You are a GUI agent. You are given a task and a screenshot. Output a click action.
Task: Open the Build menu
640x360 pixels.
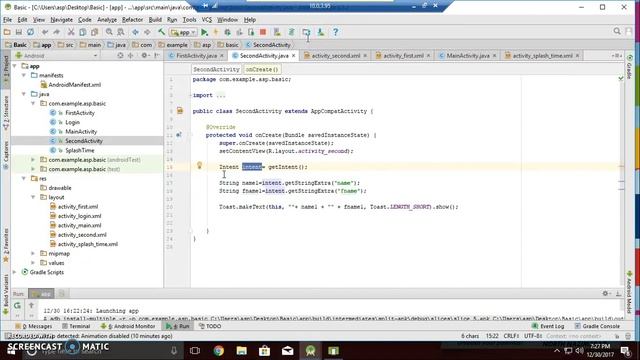point(155,20)
